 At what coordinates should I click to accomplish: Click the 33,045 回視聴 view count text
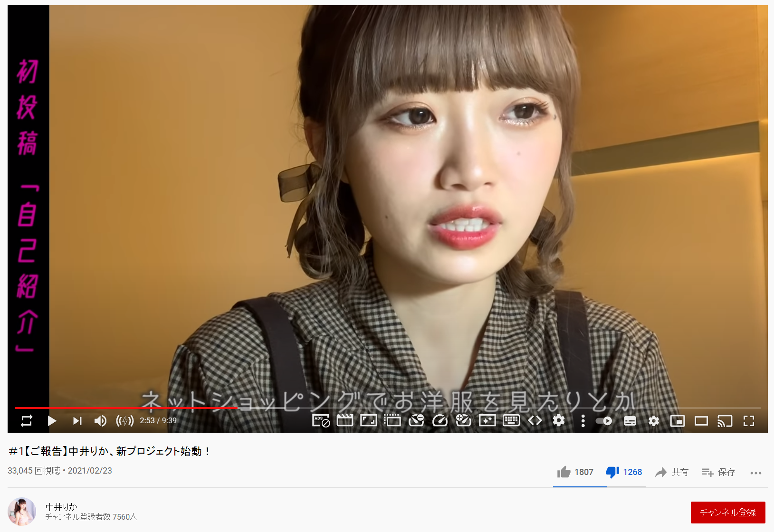pos(34,471)
